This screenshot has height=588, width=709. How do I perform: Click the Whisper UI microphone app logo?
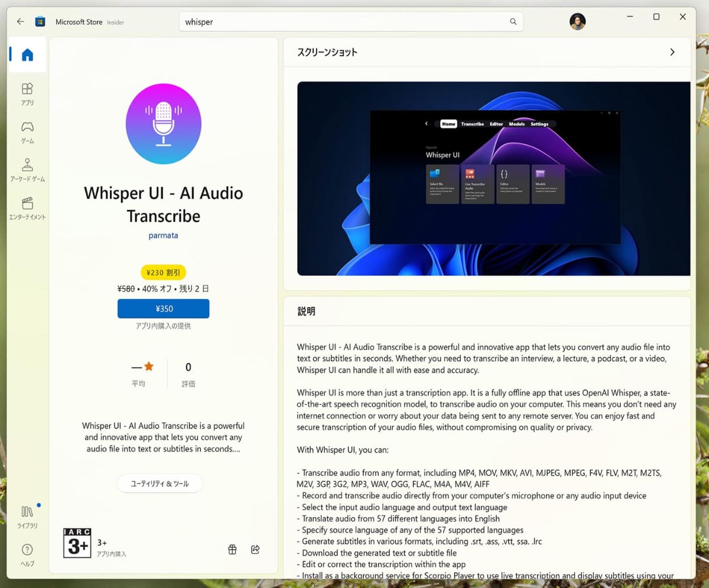click(x=164, y=124)
